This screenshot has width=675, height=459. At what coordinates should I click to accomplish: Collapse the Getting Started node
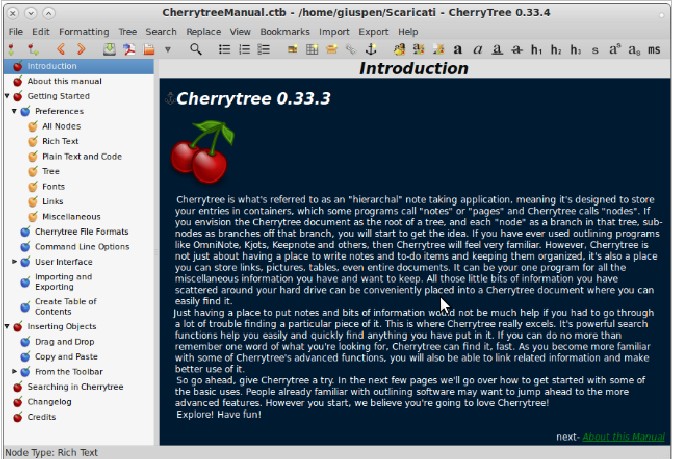click(x=7, y=96)
